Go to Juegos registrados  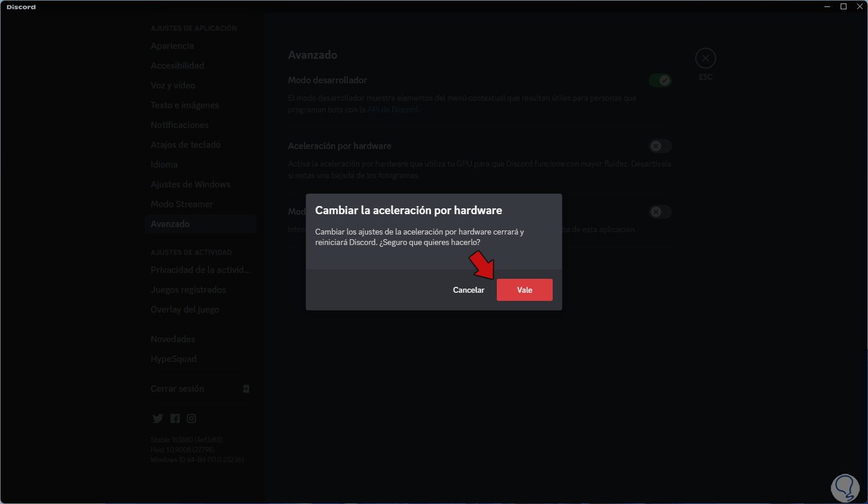click(x=201, y=290)
